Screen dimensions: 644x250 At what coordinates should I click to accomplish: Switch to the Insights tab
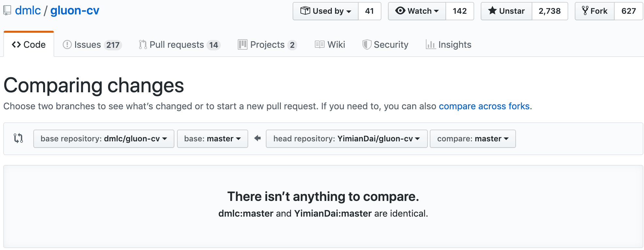[449, 45]
